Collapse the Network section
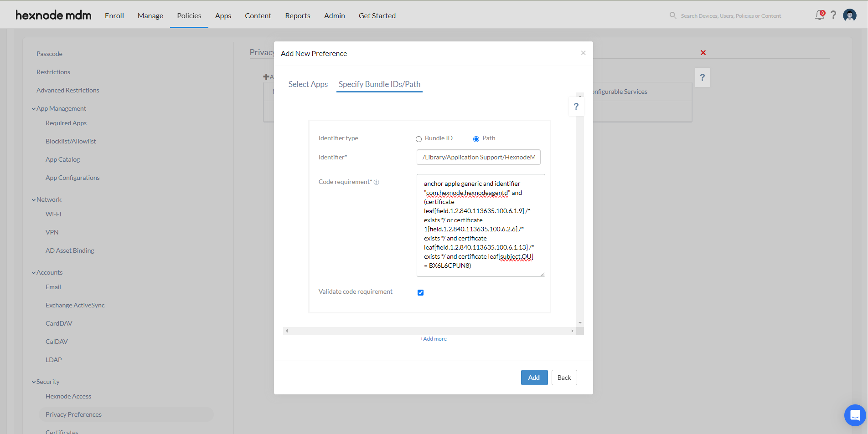This screenshot has width=868, height=434. [34, 200]
